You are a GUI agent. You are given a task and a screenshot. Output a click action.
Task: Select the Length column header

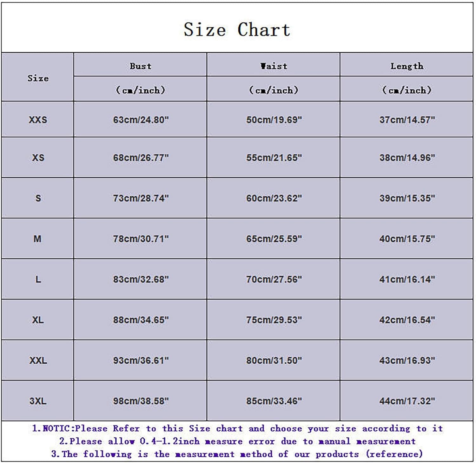tap(407, 66)
